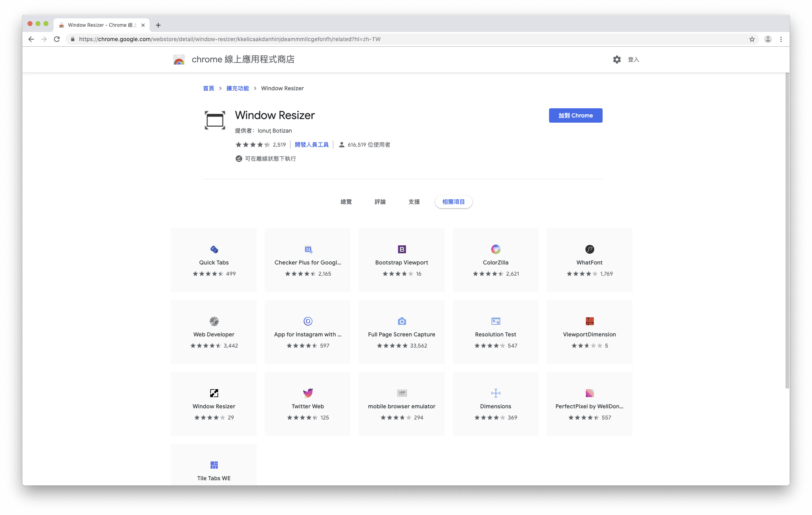
Task: Switch to the 支援 tab
Action: (414, 202)
